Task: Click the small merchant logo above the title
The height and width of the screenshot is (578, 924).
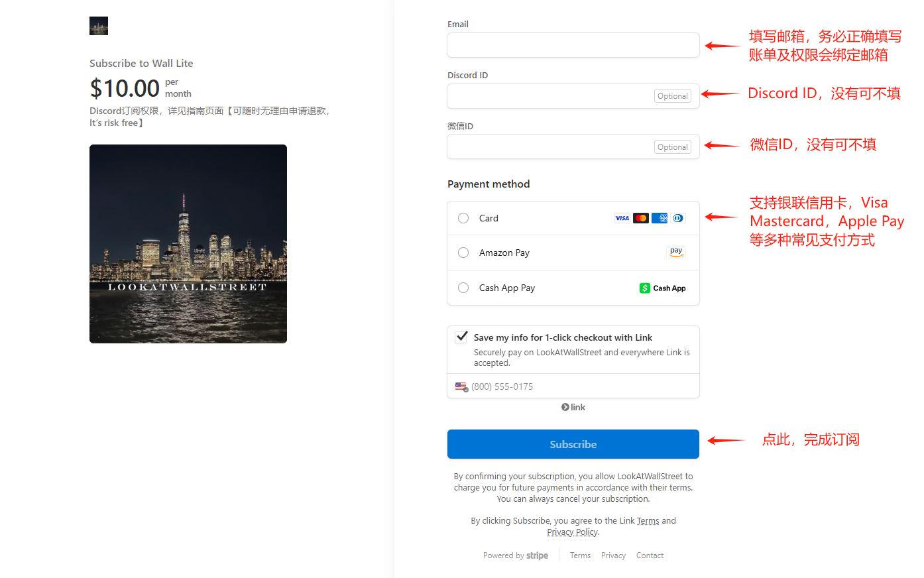Action: click(x=99, y=26)
